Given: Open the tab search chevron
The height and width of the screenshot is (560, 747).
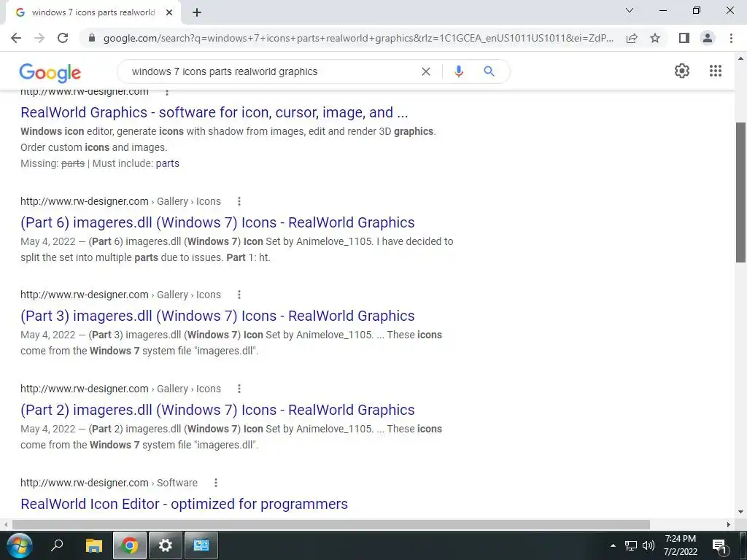Looking at the screenshot, I should click(630, 10).
